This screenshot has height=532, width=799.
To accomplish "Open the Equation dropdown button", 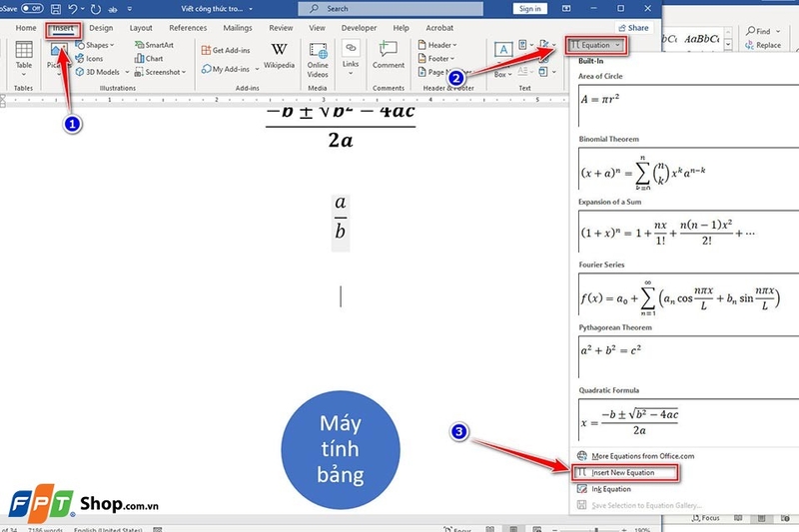I will (595, 45).
